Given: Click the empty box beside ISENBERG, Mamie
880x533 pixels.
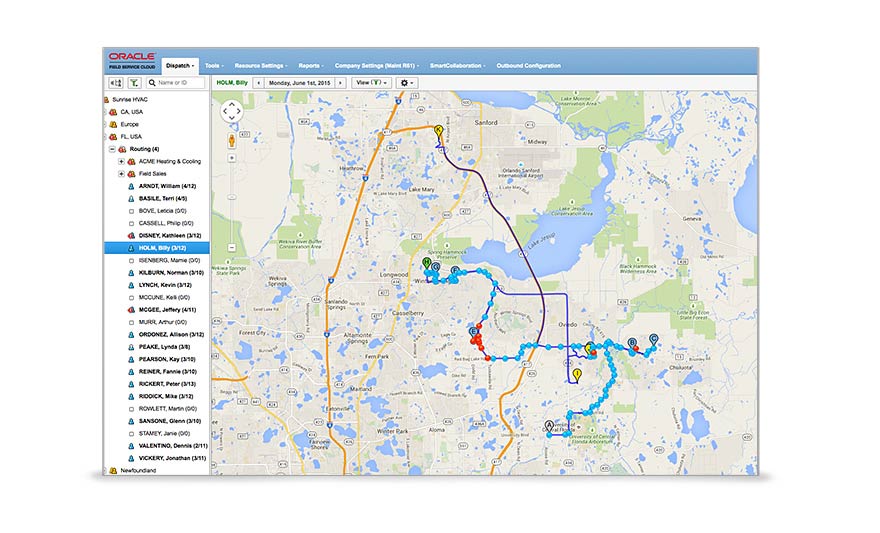Looking at the screenshot, I should tap(131, 260).
